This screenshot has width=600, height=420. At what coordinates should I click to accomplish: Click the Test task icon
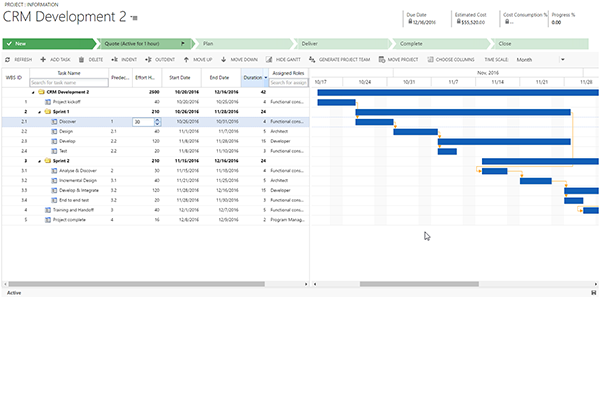tap(54, 151)
